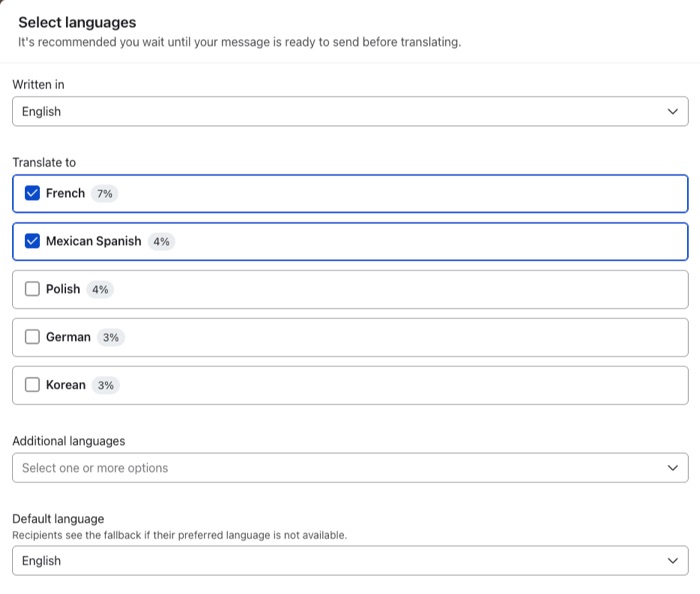Click the Korean 3% badge
The height and width of the screenshot is (594, 700).
pos(106,386)
